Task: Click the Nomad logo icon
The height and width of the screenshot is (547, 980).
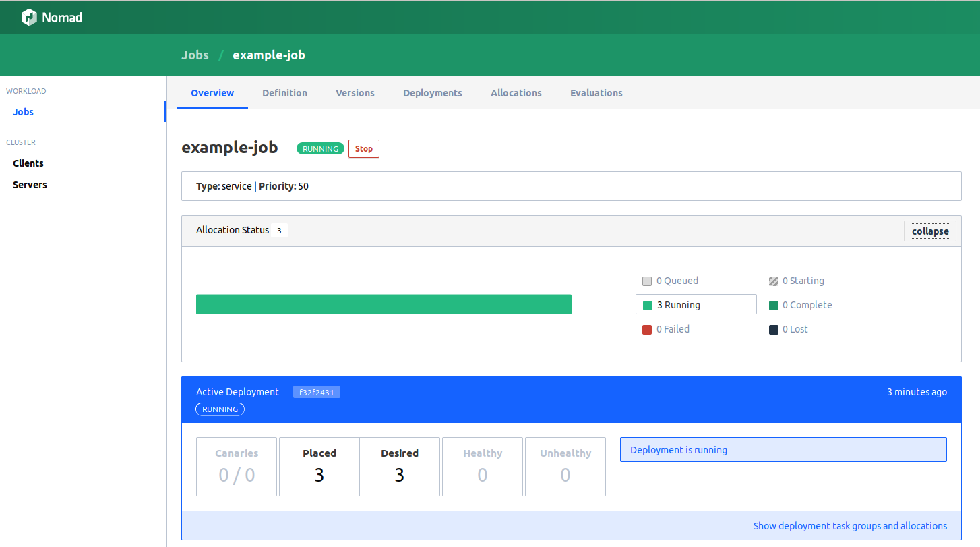Action: [x=29, y=18]
